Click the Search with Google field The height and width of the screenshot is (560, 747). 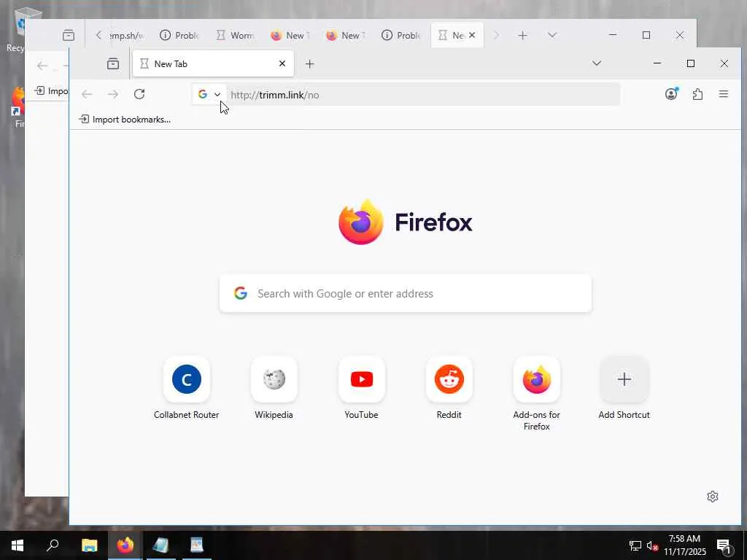406,293
